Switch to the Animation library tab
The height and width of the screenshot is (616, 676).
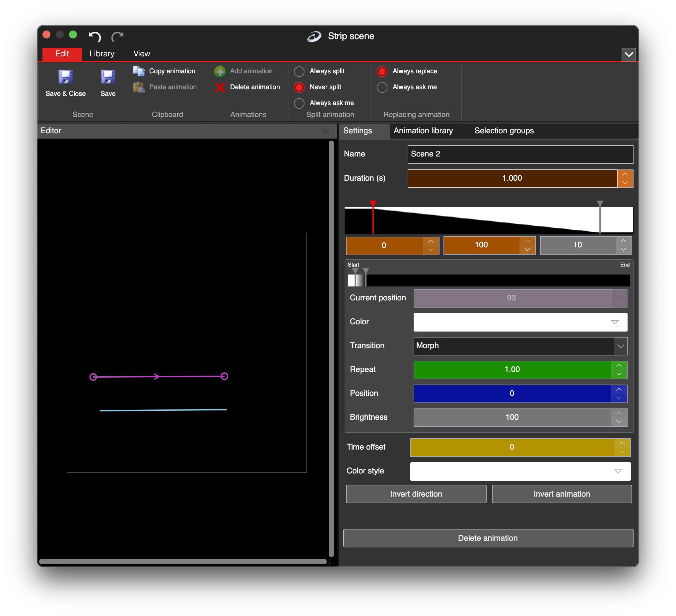pyautogui.click(x=423, y=131)
